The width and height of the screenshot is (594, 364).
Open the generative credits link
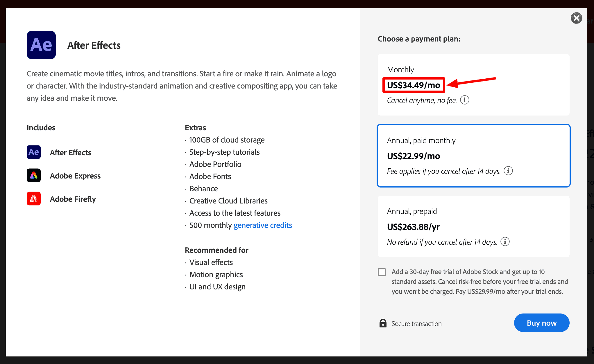[x=263, y=225]
